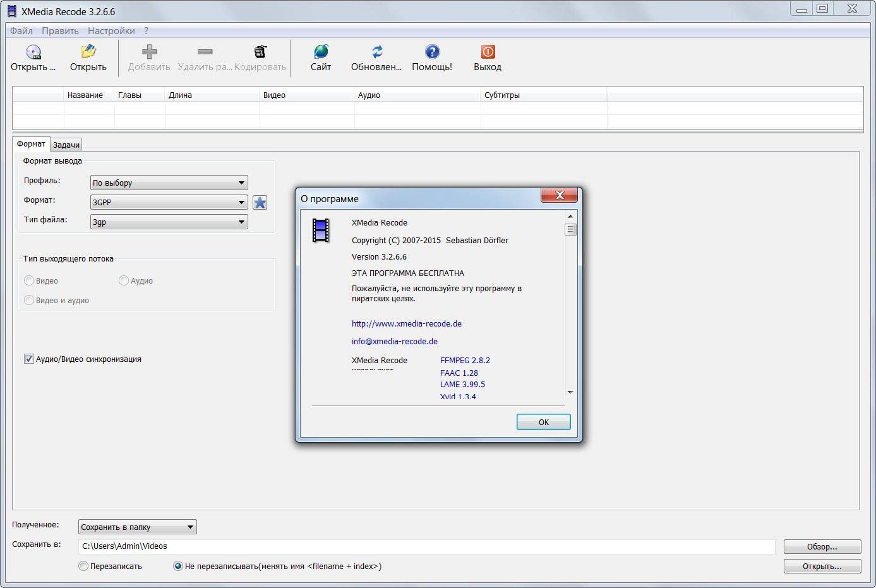The image size is (876, 588).
Task: Open the Править menu
Action: pyautogui.click(x=60, y=30)
